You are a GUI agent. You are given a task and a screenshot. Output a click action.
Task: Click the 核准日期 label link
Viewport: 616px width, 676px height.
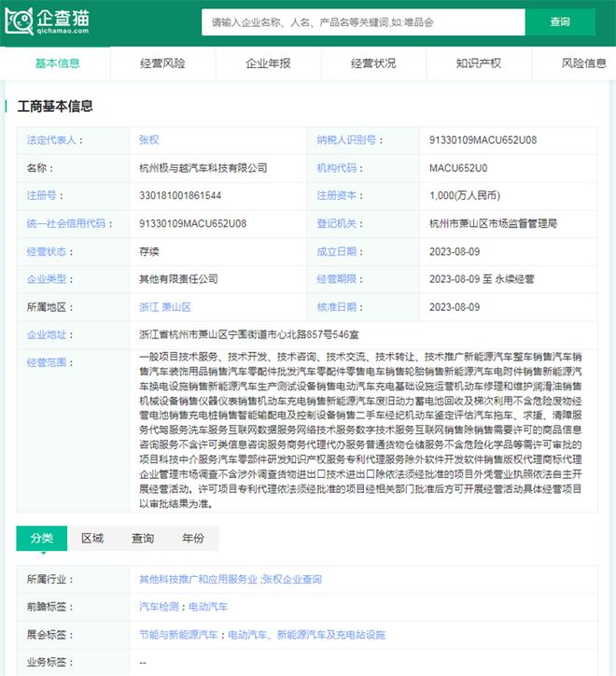click(x=337, y=307)
